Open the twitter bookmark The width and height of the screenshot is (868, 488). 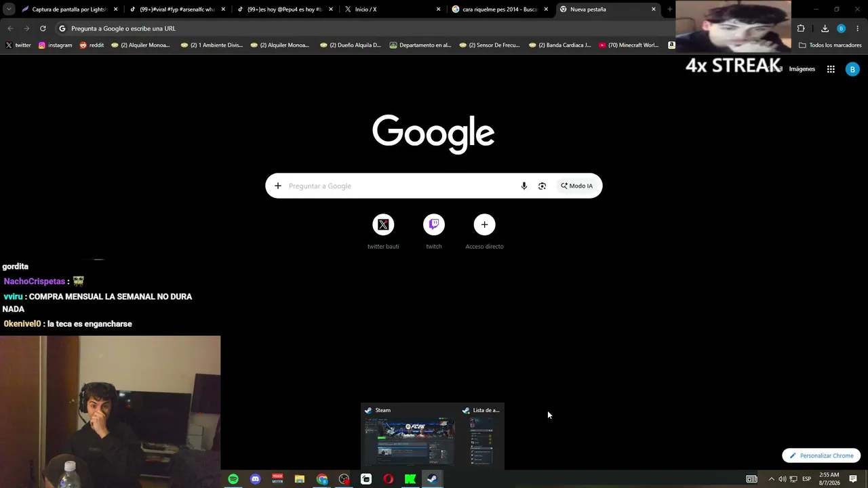18,45
